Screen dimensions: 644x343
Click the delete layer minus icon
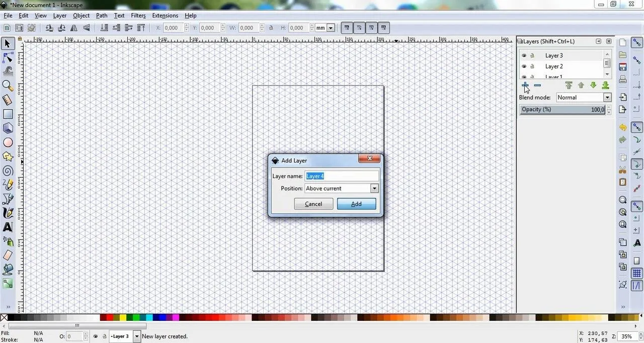pos(537,85)
